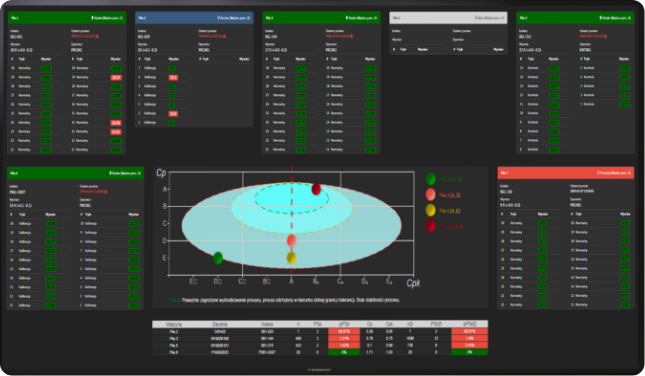Viewport: 645px width, 376px height.
Task: Select the red-header saw panel title bar
Action: [x=566, y=173]
